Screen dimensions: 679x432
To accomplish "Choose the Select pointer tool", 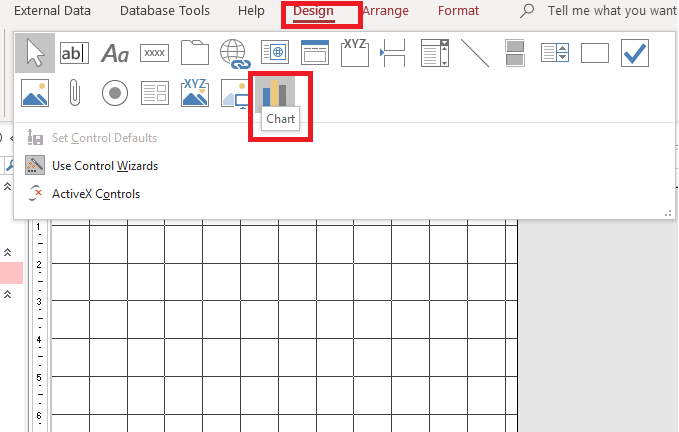I will pyautogui.click(x=35, y=53).
